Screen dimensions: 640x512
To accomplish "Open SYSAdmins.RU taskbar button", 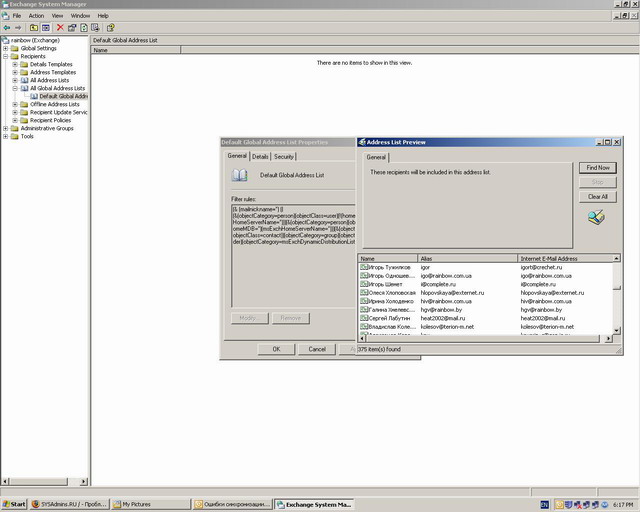I will [x=70, y=505].
